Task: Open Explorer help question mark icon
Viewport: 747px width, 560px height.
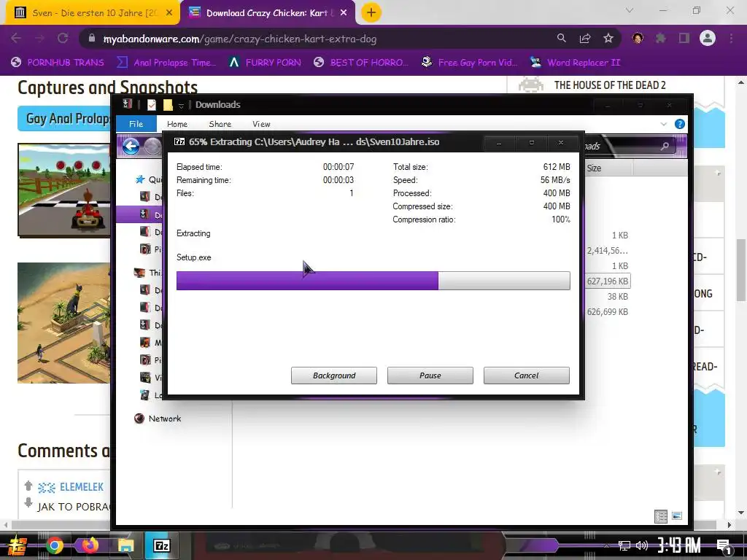Action: (x=680, y=124)
